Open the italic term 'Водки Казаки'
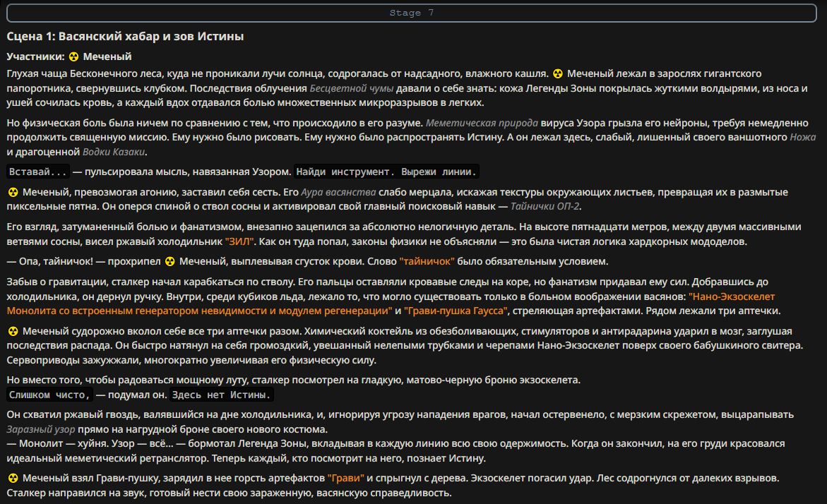This screenshot has width=827, height=504. (x=114, y=152)
